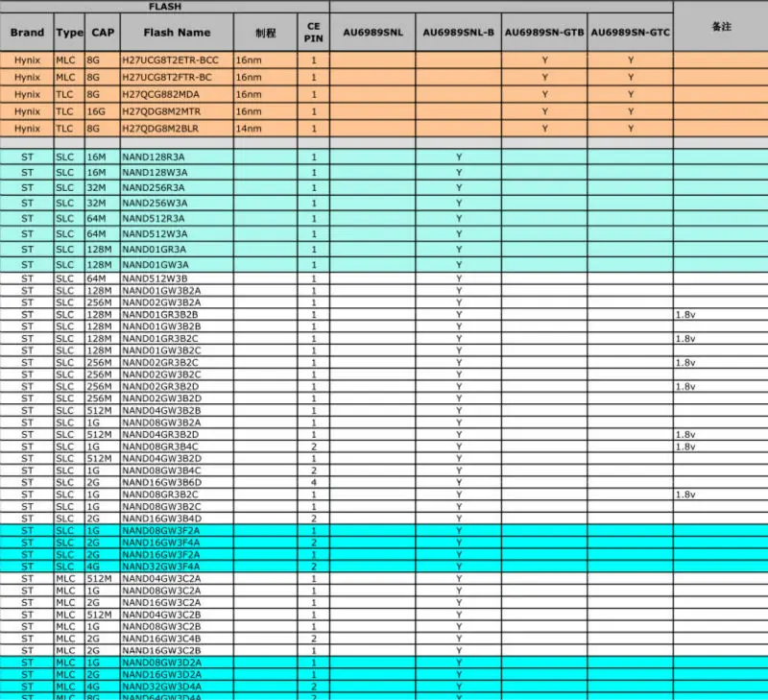Viewport: 768px width, 700px height.
Task: Select CE PIN value 4 for NAND16GW3B6D
Action: (x=314, y=482)
